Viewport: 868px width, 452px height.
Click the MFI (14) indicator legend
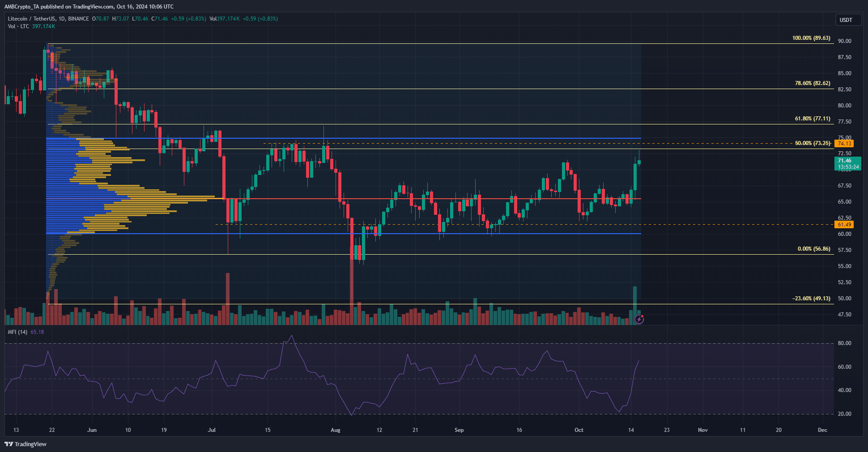[x=17, y=332]
